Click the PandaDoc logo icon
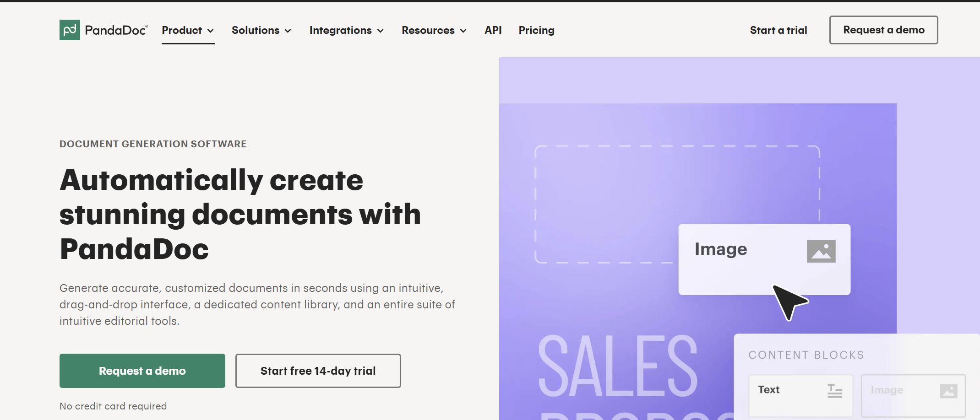Viewport: 980px width, 420px height. pos(70,30)
